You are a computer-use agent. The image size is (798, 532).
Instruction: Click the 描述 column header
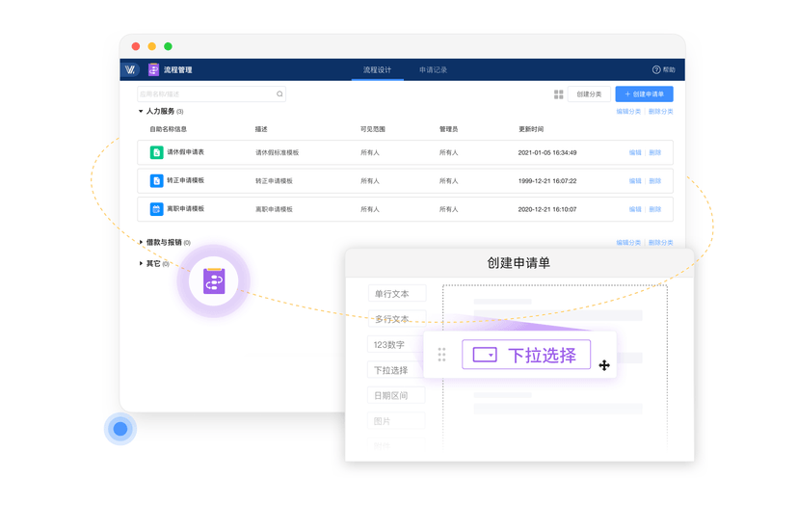tap(261, 129)
